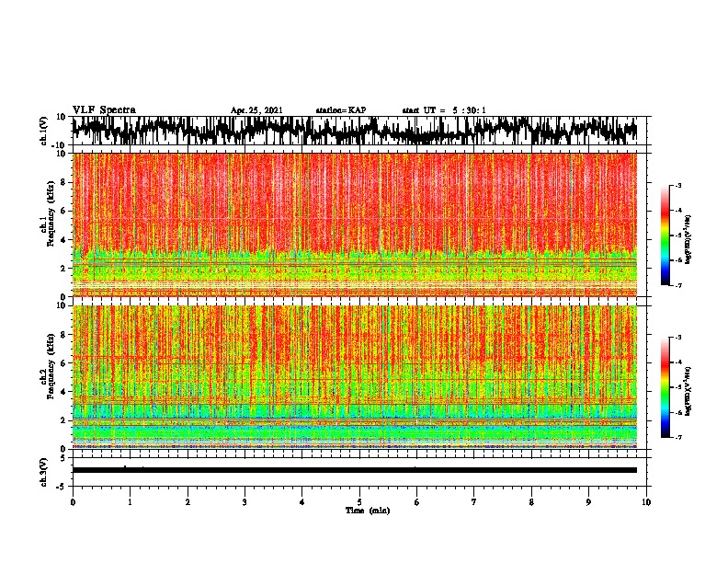Click the time axis tick label "1"
Image resolution: width=728 pixels, height=563 pixels.
[x=130, y=502]
